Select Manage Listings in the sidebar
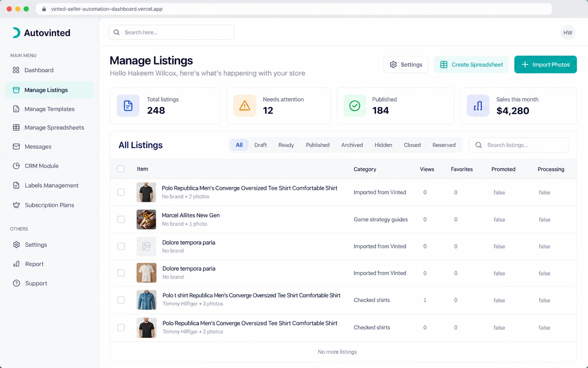The width and height of the screenshot is (588, 368). [x=49, y=90]
